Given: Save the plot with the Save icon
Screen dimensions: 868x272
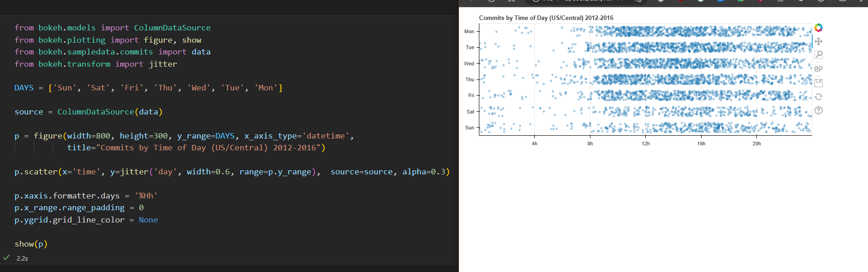Looking at the screenshot, I should tap(818, 83).
